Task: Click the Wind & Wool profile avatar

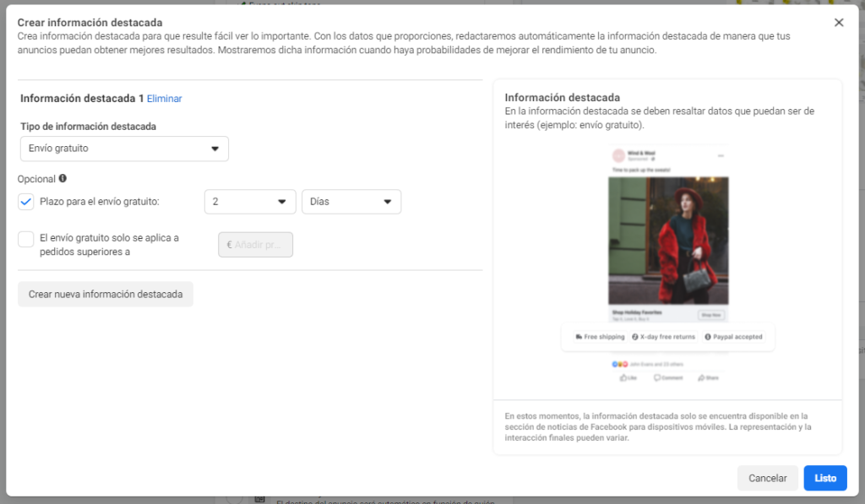Action: tap(618, 156)
